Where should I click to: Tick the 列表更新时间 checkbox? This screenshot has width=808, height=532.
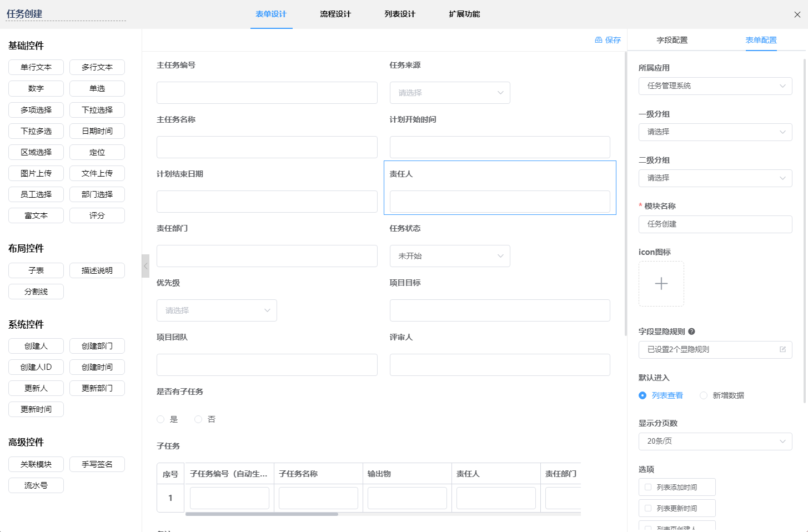648,508
